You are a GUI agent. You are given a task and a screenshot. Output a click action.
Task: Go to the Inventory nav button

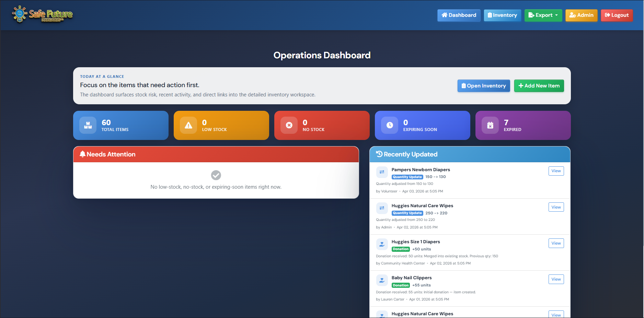[x=502, y=15]
